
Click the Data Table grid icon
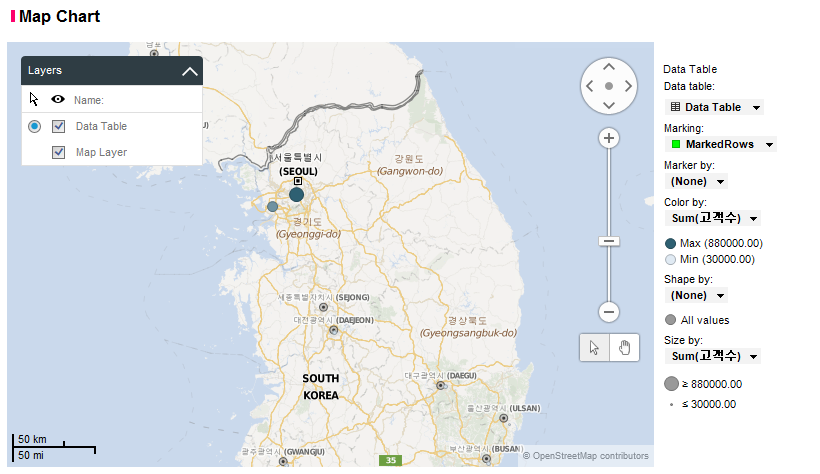click(676, 107)
